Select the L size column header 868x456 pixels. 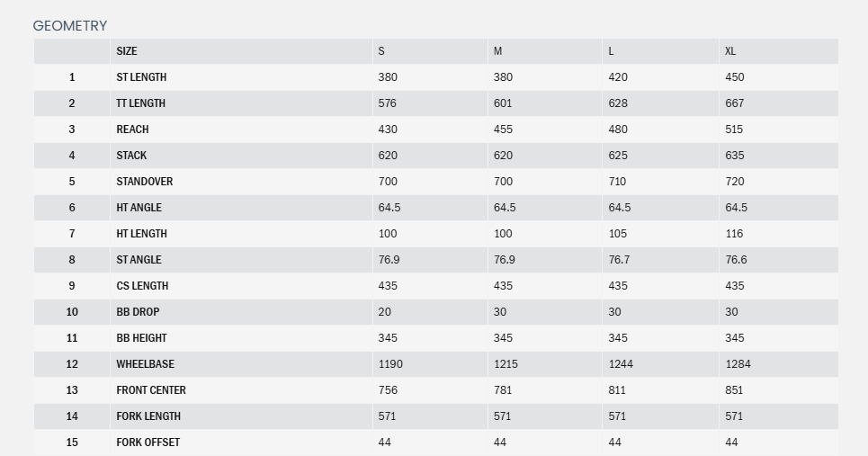612,51
